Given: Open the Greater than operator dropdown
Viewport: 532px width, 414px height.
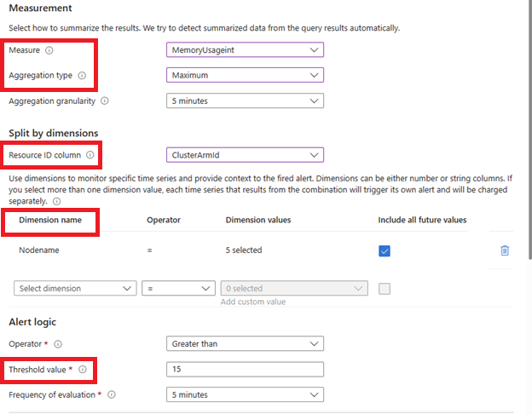Looking at the screenshot, I should pos(245,344).
